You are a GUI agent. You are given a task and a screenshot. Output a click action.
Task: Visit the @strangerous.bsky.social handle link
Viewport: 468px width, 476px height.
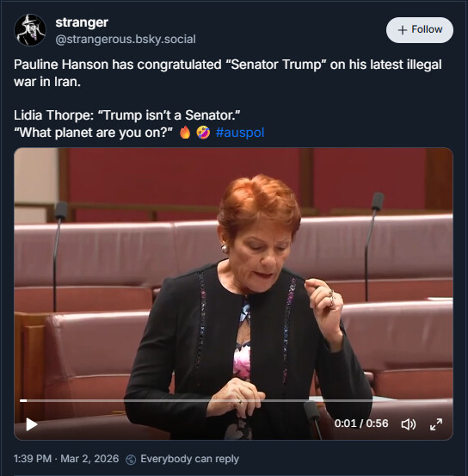pyautogui.click(x=126, y=39)
